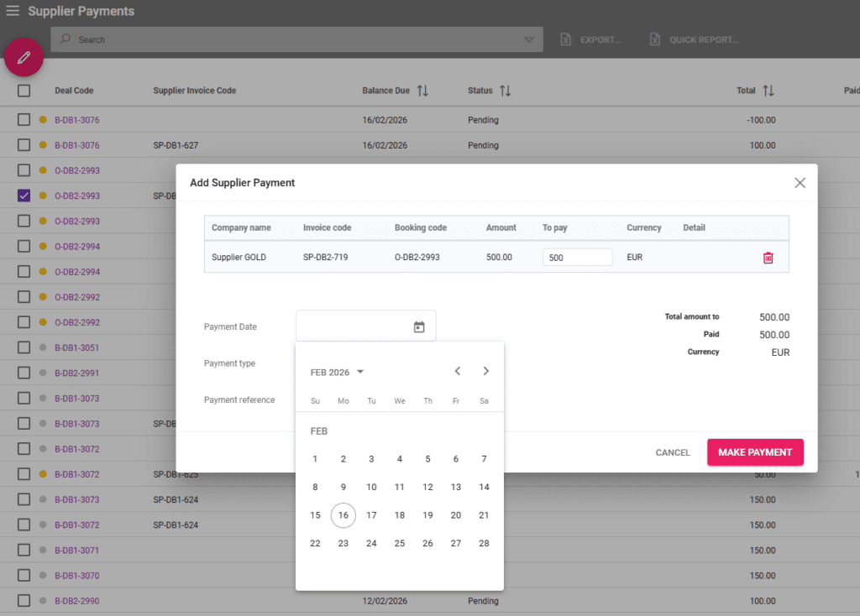Open the navigation hamburger menu

[x=14, y=11]
